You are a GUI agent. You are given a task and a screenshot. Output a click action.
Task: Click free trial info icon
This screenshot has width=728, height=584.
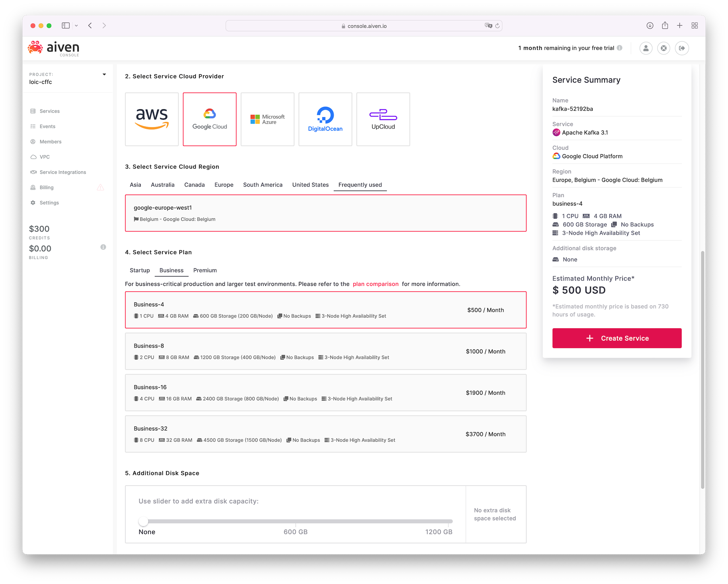pyautogui.click(x=620, y=48)
